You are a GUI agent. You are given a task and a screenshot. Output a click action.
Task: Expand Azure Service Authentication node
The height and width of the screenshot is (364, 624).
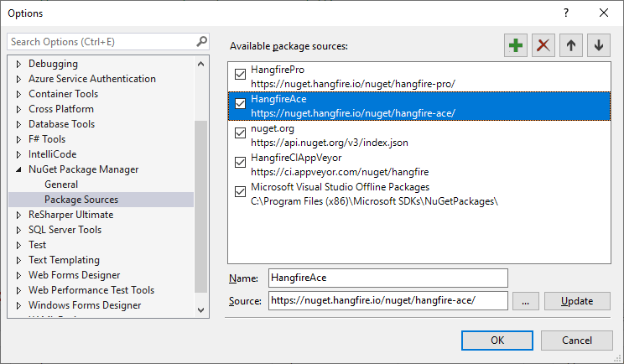point(18,79)
